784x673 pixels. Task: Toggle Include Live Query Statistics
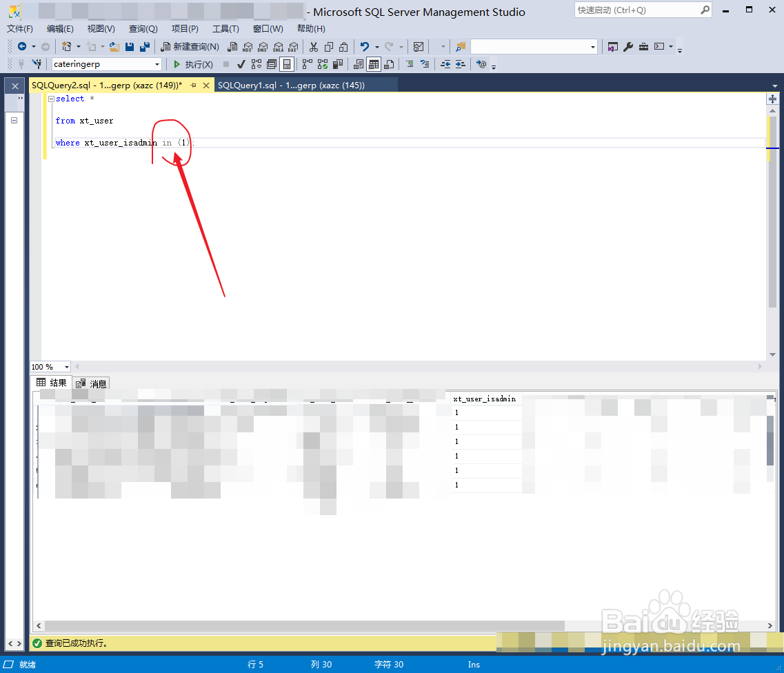coord(323,64)
